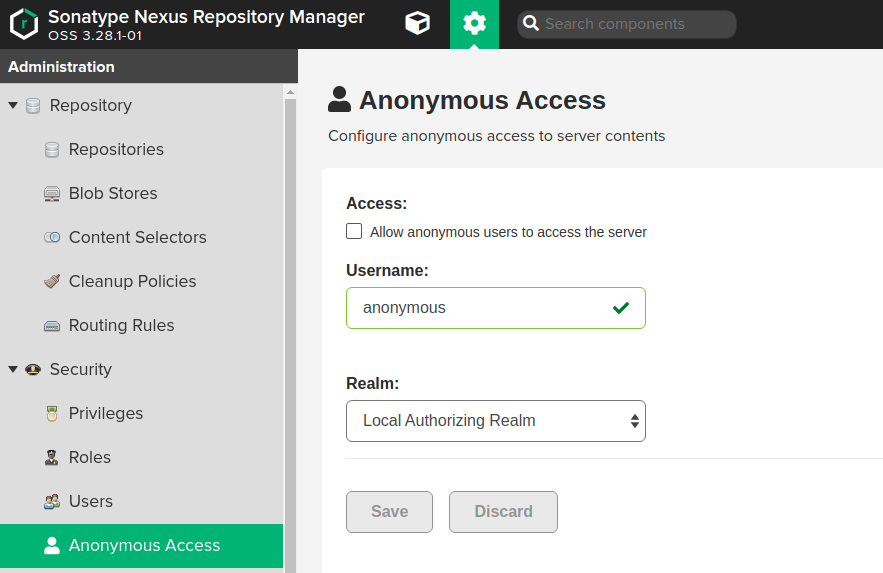Open the Browse cube icon
The height and width of the screenshot is (573, 883).
[x=417, y=24]
